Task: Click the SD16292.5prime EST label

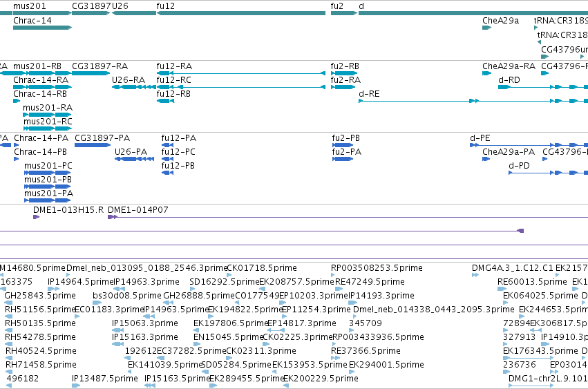Action: [x=225, y=283]
